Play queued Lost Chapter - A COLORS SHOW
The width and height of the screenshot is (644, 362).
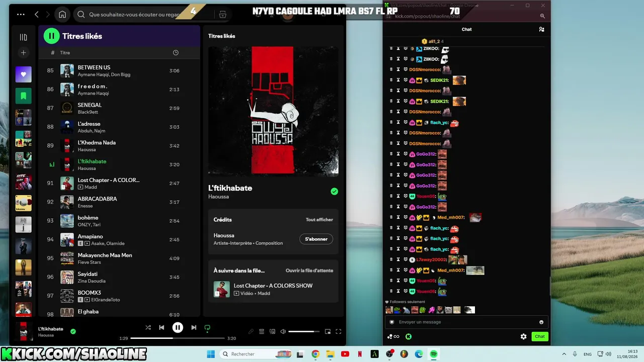tap(273, 289)
